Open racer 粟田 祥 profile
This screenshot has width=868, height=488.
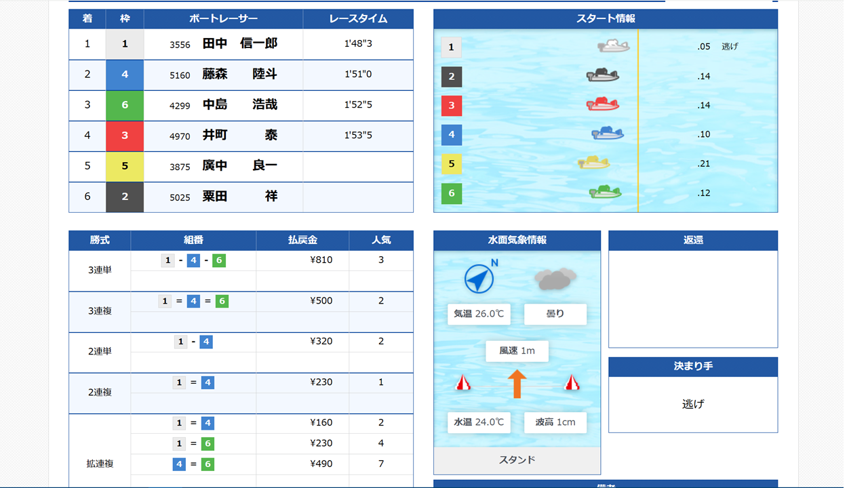[x=240, y=196]
